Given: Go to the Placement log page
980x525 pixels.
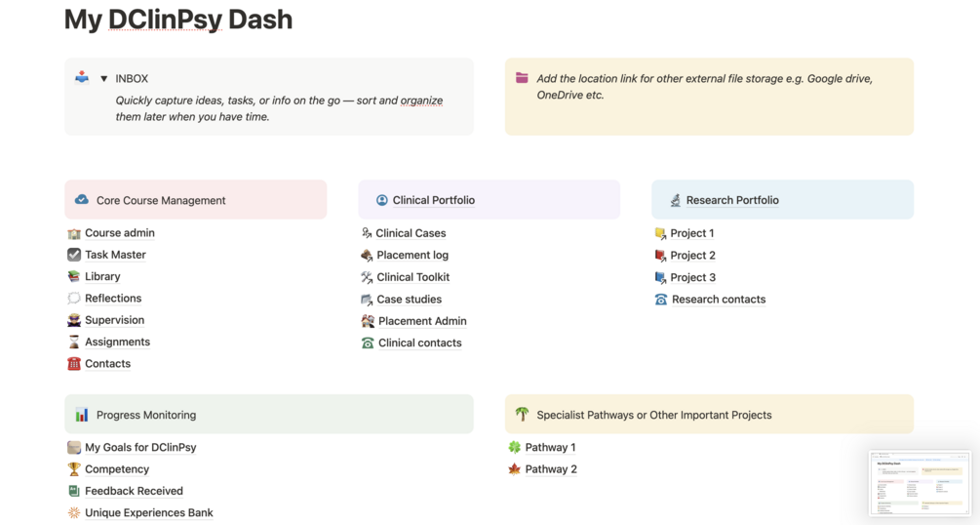Looking at the screenshot, I should click(x=412, y=255).
